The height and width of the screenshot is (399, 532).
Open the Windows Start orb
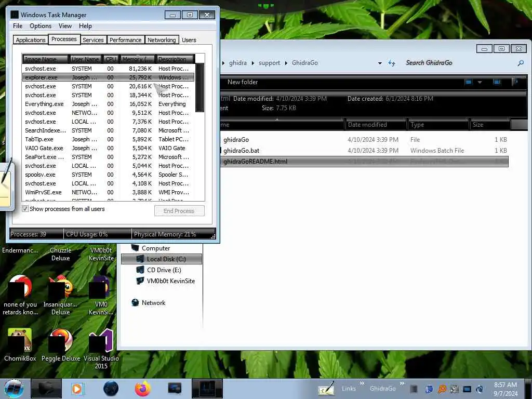tap(14, 389)
